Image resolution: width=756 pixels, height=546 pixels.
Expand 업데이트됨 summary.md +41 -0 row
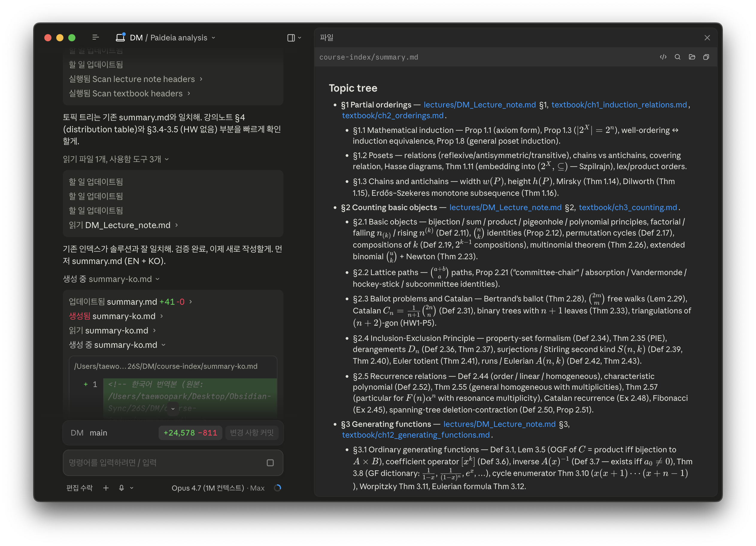tap(130, 301)
